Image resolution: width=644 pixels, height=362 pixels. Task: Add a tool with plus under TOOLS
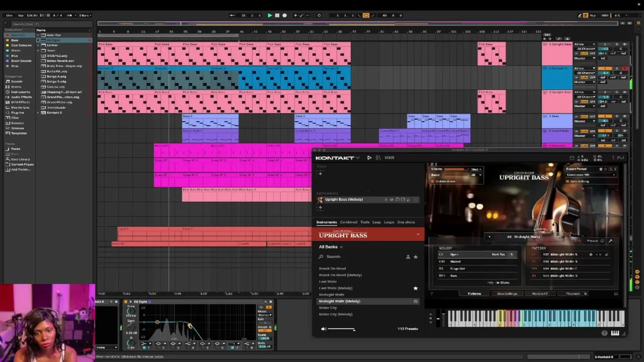tap(320, 174)
